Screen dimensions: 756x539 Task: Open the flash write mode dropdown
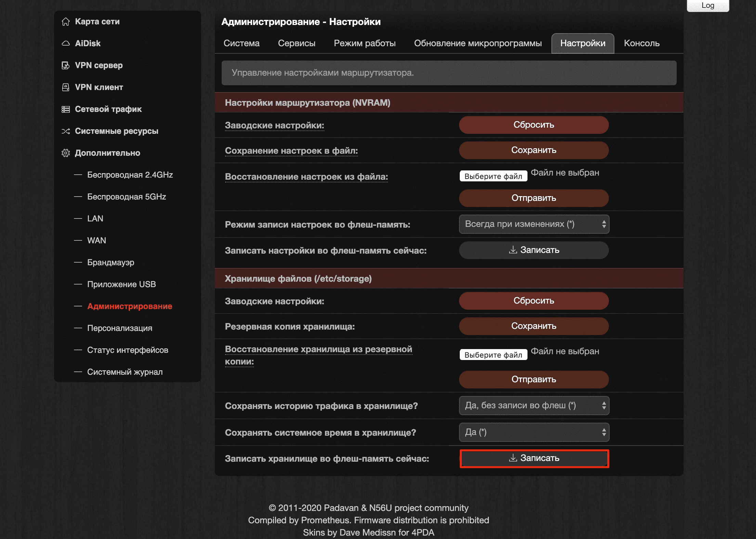[x=534, y=224]
